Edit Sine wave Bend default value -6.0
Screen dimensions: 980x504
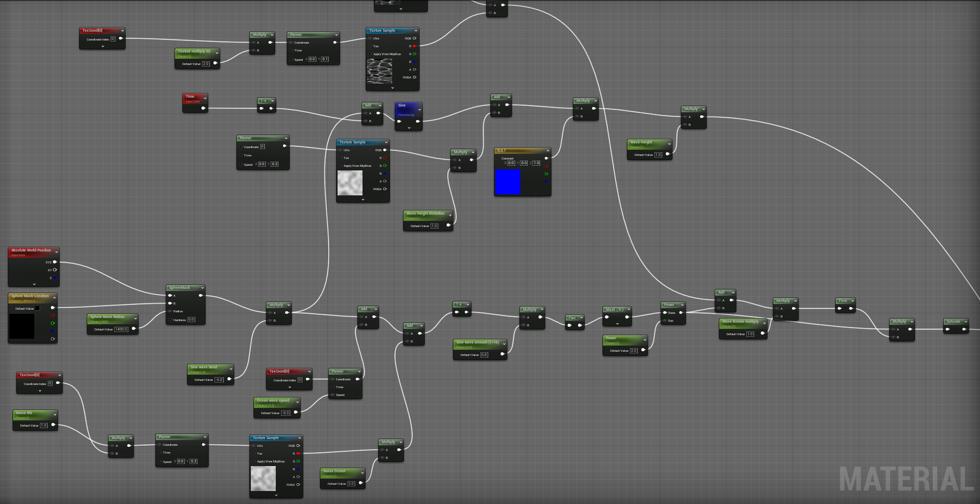click(x=220, y=379)
